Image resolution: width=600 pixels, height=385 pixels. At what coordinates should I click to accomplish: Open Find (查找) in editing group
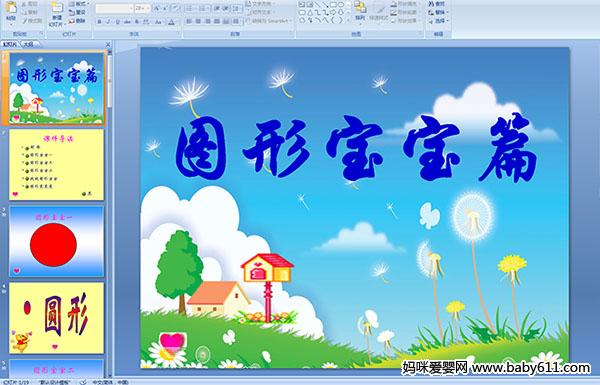coord(436,4)
